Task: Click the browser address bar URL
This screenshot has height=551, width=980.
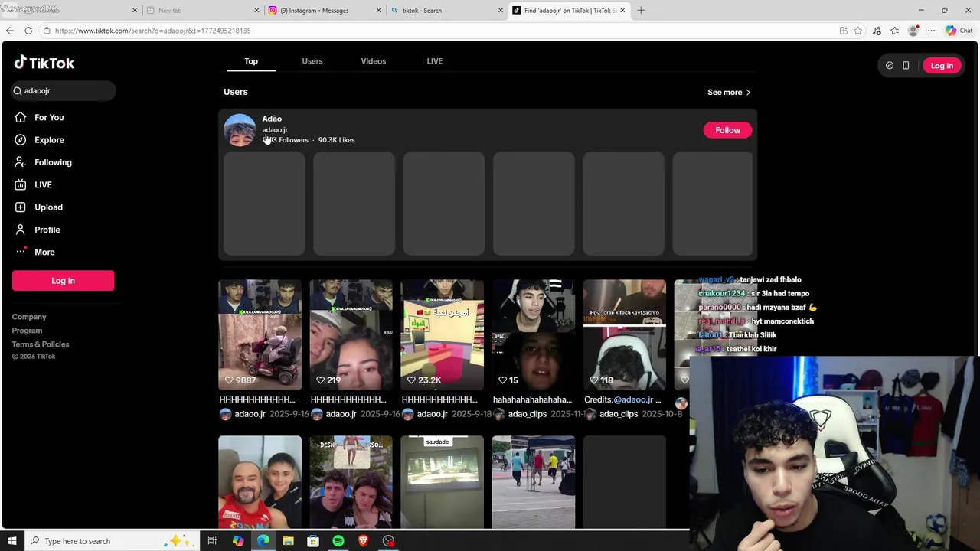Action: 152,31
